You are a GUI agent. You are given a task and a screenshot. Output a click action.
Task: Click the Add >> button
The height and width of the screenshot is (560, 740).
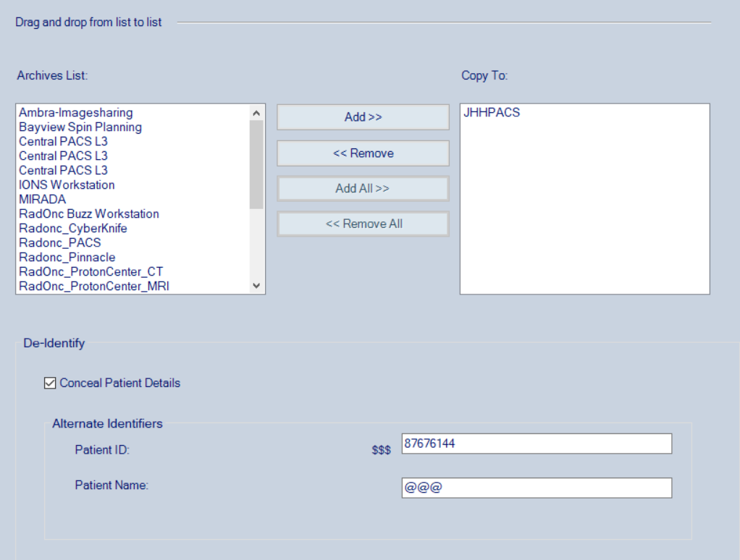tap(363, 117)
